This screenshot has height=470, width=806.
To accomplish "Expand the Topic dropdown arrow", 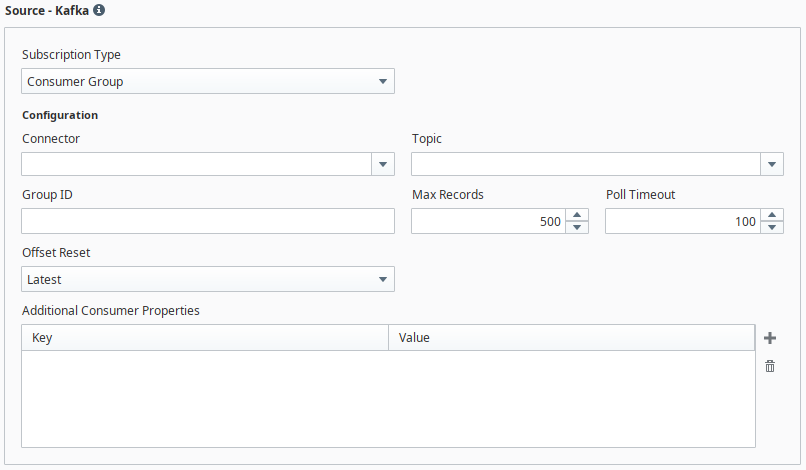I will [x=772, y=164].
